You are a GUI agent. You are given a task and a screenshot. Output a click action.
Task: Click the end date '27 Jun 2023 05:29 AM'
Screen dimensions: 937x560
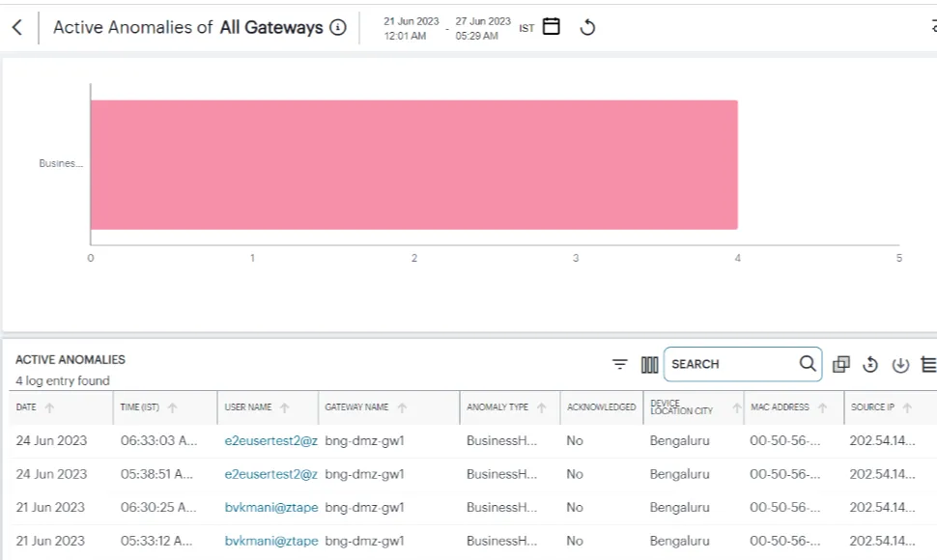pyautogui.click(x=483, y=28)
